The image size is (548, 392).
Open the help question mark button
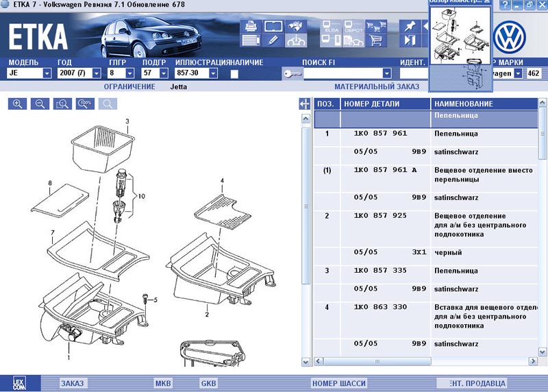(504, 5)
